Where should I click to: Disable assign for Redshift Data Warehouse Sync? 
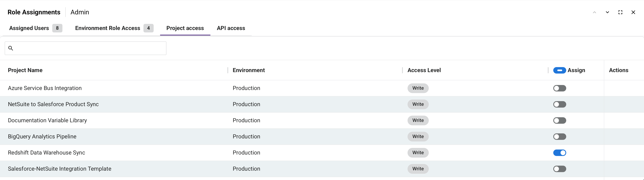pyautogui.click(x=560, y=153)
